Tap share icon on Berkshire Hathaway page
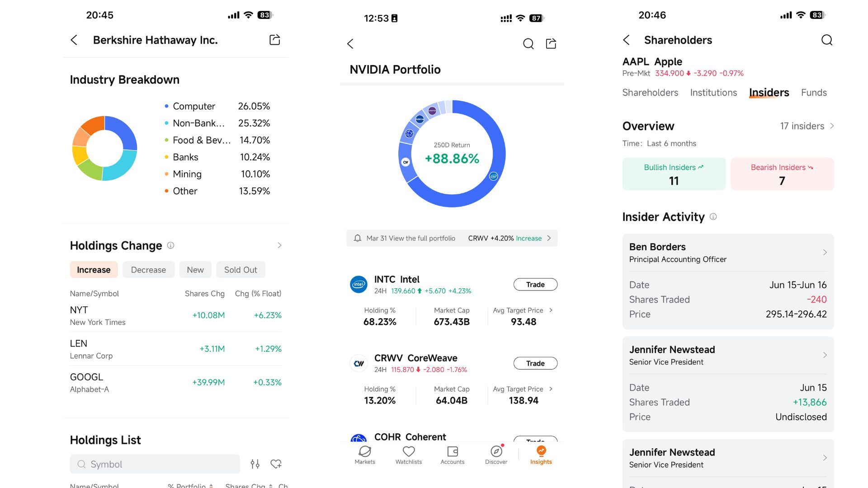The image size is (868, 488). (x=274, y=40)
